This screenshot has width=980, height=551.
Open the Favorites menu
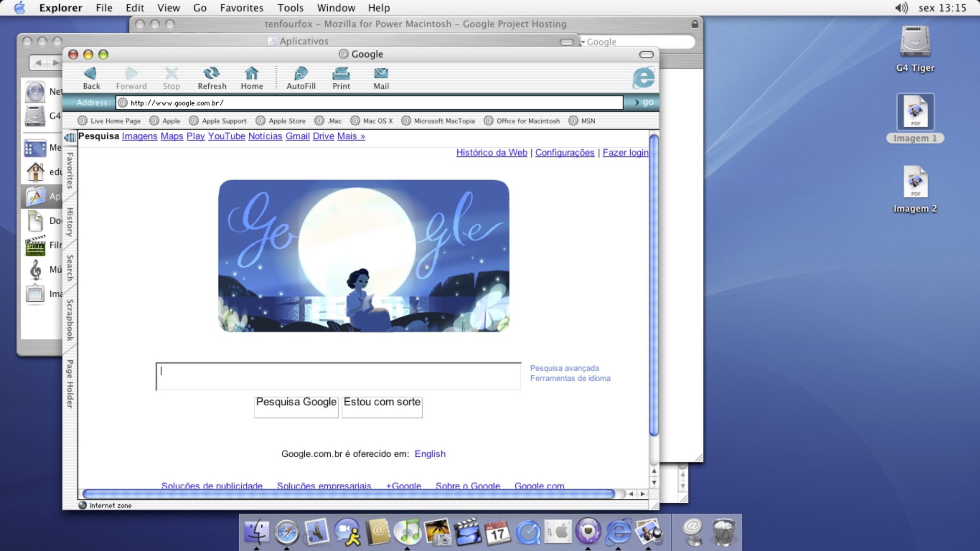pos(242,8)
